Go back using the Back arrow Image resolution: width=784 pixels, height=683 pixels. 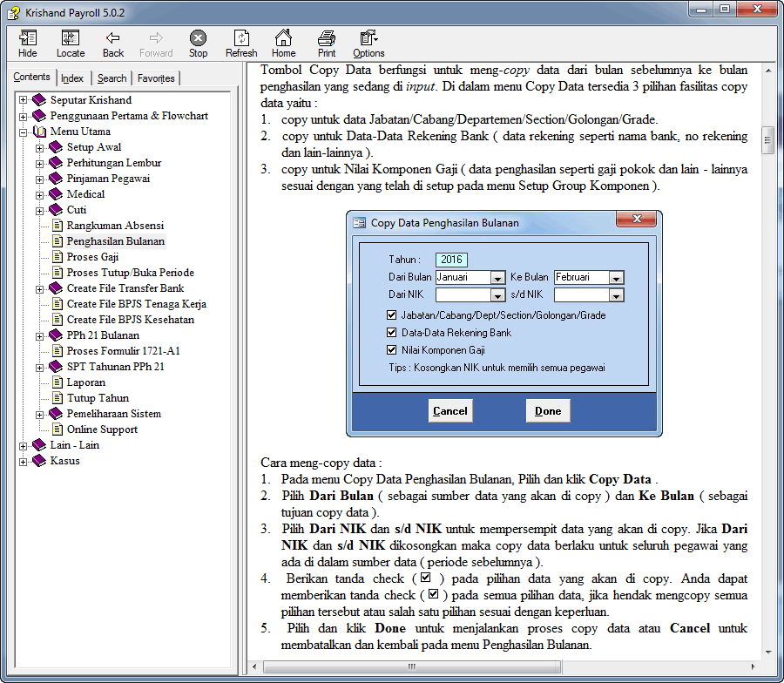[x=113, y=43]
